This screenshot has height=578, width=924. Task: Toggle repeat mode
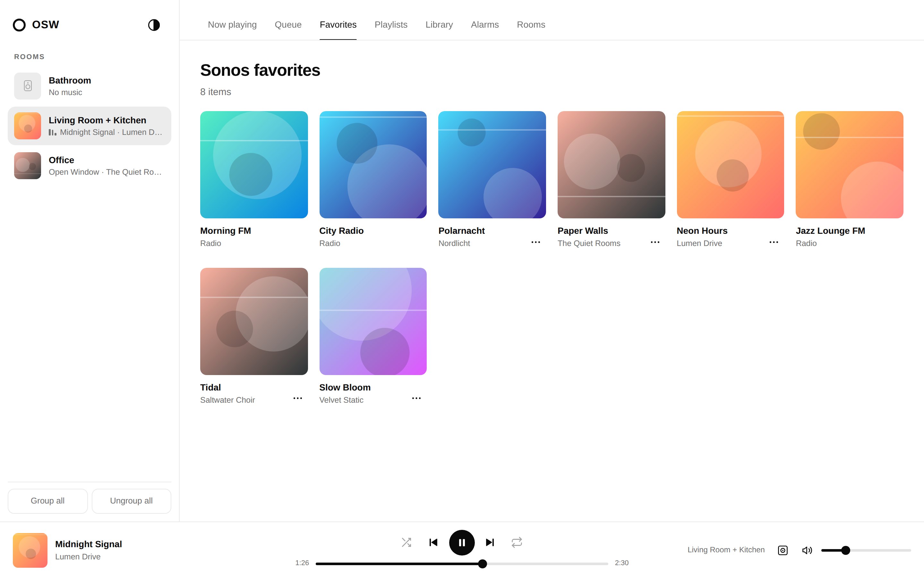click(x=517, y=542)
